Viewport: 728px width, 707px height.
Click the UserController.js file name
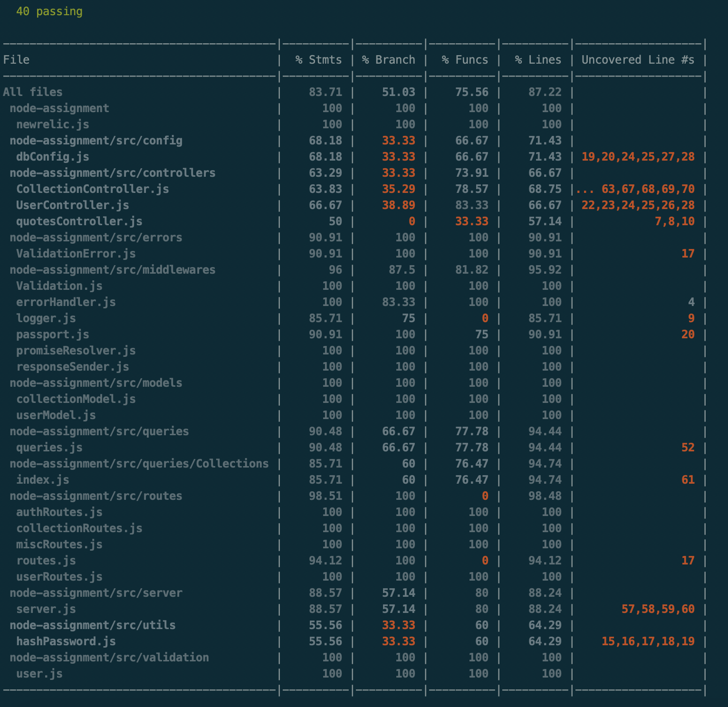[x=73, y=205]
